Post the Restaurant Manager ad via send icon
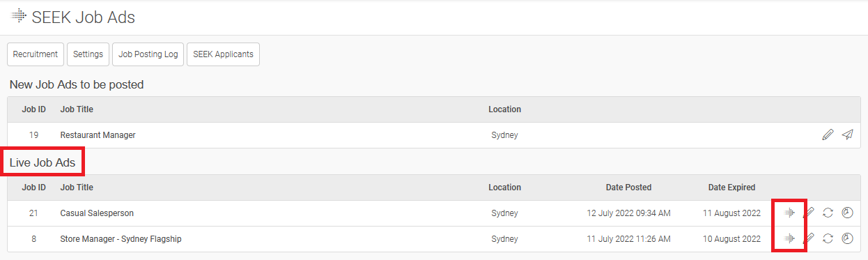This screenshot has height=260, width=868. pyautogui.click(x=847, y=135)
